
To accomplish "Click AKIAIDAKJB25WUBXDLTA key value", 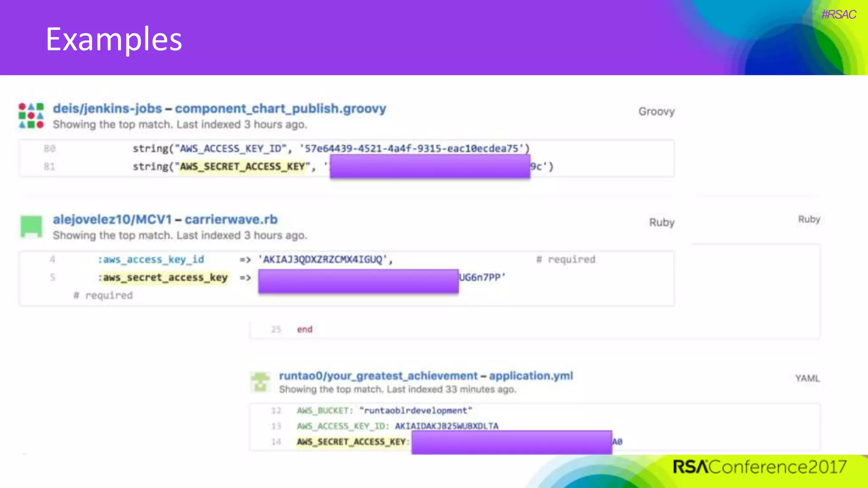I will (447, 426).
